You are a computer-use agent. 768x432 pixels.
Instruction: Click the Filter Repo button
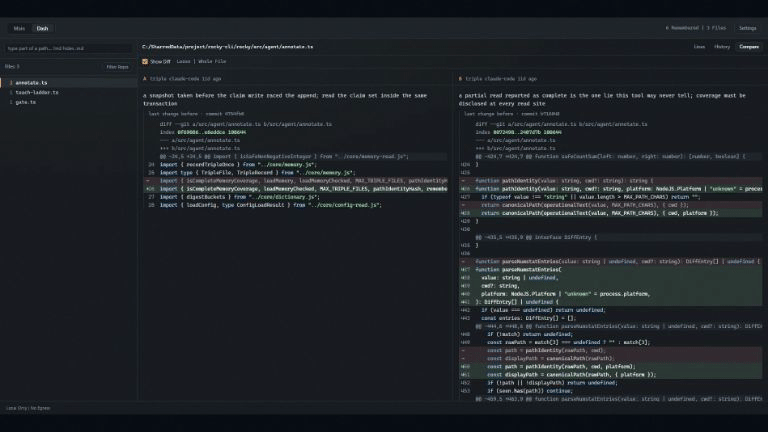click(118, 67)
